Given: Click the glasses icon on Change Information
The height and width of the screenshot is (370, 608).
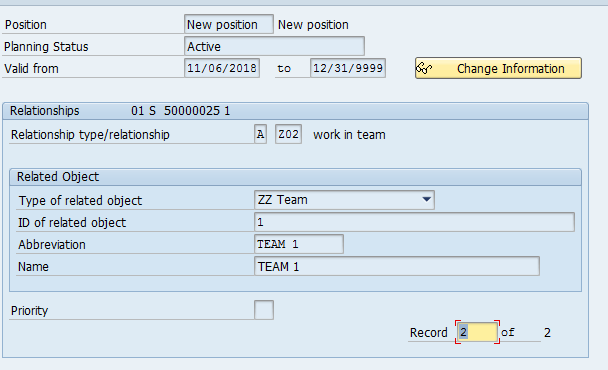Looking at the screenshot, I should coord(424,69).
